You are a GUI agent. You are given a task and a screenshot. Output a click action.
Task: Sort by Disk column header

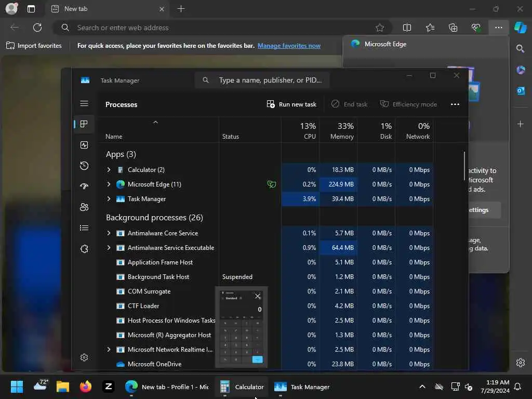pos(376,131)
